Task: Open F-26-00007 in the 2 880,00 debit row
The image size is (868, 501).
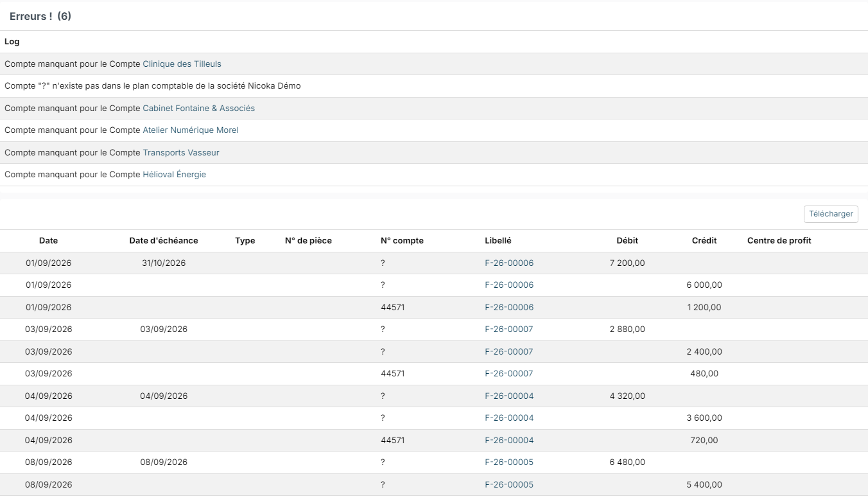Action: coord(509,329)
